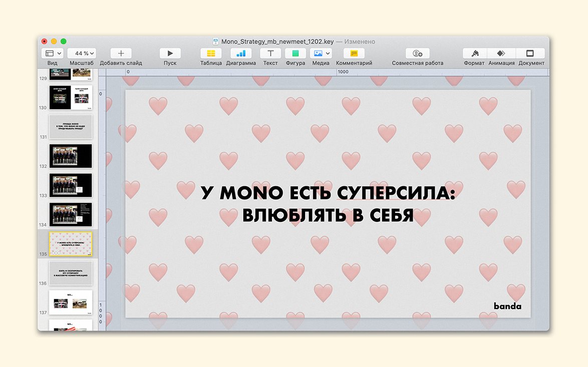The width and height of the screenshot is (588, 367).
Task: Insert a shape via Фигура icon
Action: tap(295, 53)
